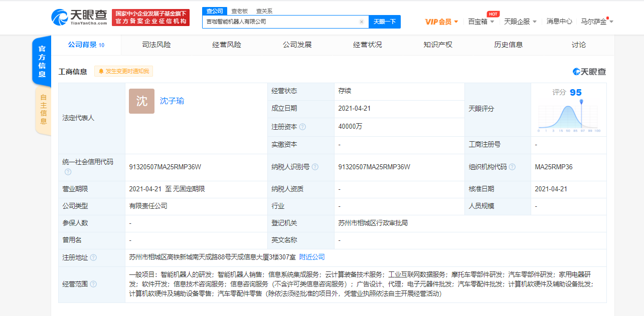Select the 查老板 search tab

pos(239,11)
